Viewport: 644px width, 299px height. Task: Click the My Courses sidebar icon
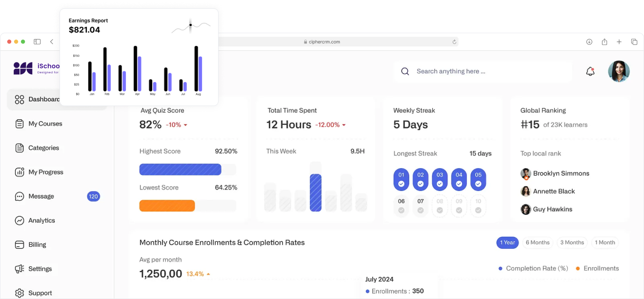coord(20,124)
